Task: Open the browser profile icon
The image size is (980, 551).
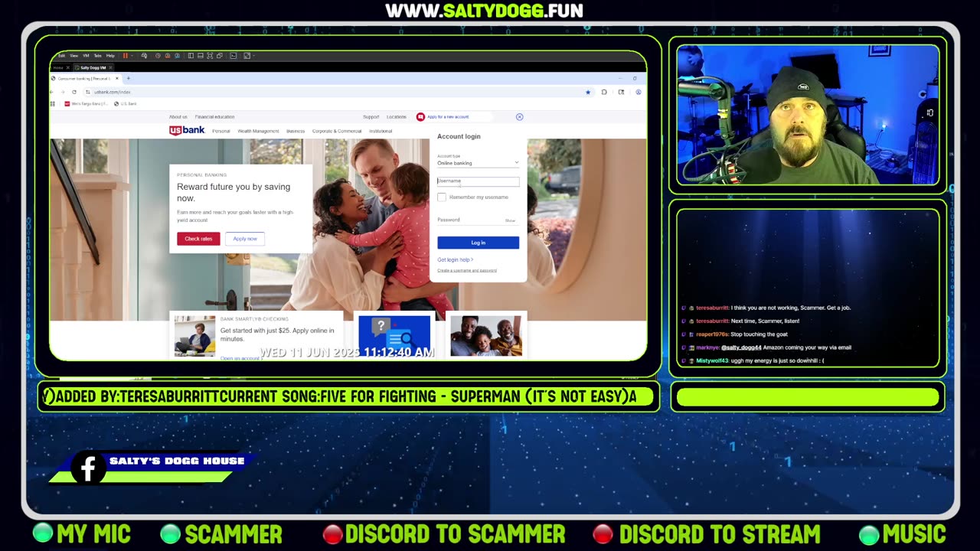Action: [638, 92]
